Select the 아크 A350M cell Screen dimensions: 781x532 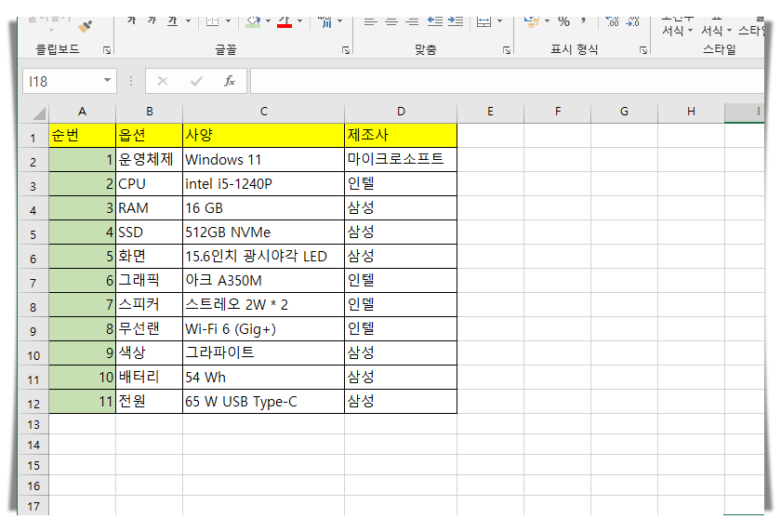coord(263,281)
